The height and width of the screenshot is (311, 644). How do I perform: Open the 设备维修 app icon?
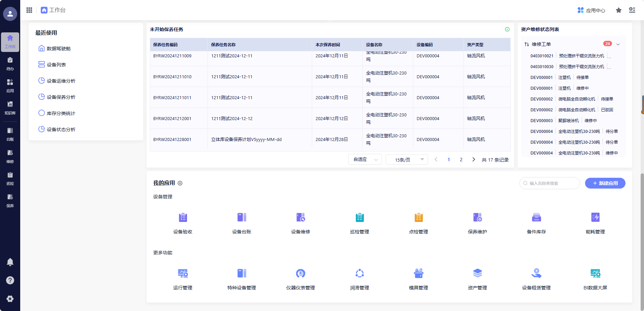[x=300, y=218]
